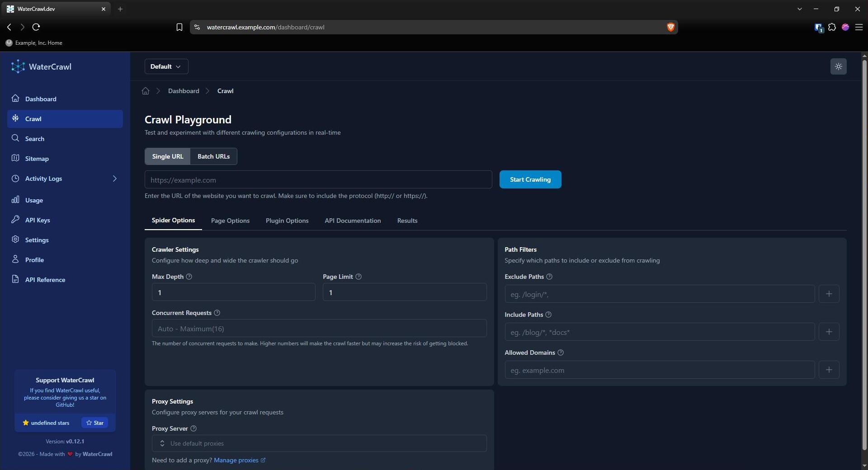This screenshot has height=470, width=868.
Task: Click the site information icon in address bar
Action: click(x=197, y=27)
